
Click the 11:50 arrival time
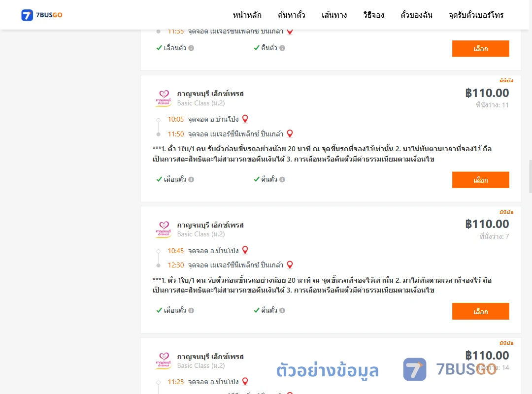click(x=176, y=134)
